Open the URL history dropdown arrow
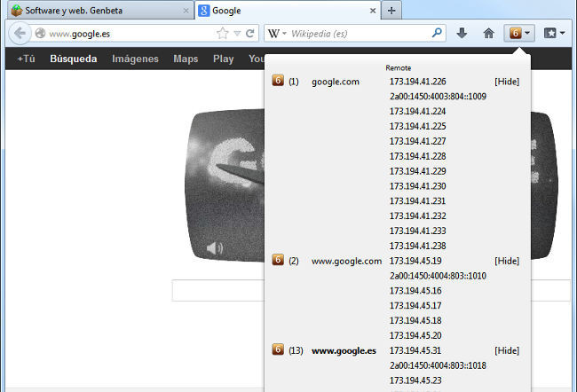Image resolution: width=577 pixels, height=392 pixels. (x=237, y=34)
